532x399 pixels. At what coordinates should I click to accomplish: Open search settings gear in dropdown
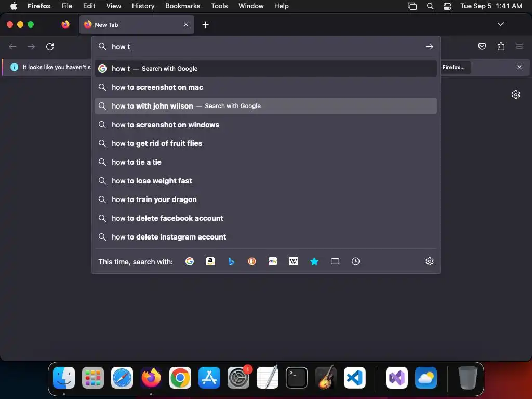click(430, 261)
